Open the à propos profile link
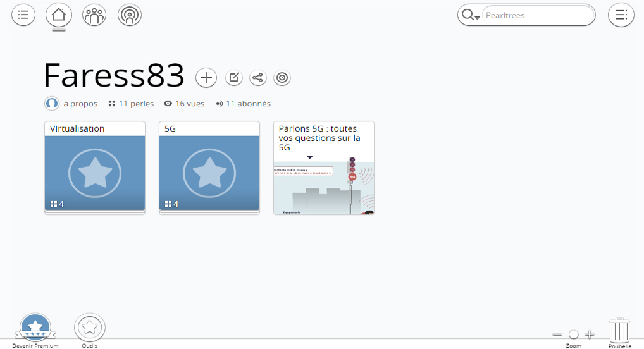This screenshot has height=349, width=644. tap(80, 104)
